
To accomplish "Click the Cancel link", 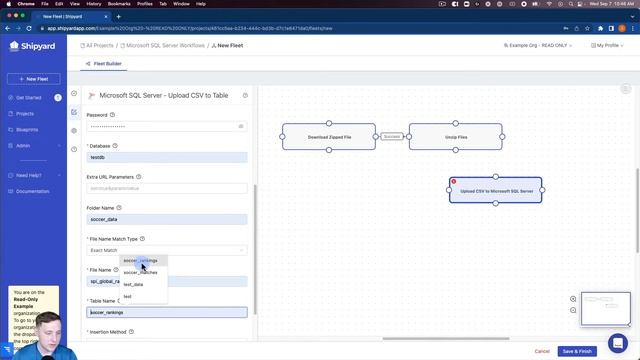I will click(x=542, y=351).
